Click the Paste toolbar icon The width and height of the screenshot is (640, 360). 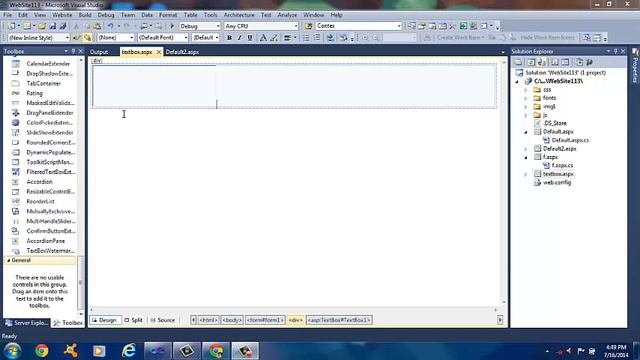pyautogui.click(x=97, y=26)
